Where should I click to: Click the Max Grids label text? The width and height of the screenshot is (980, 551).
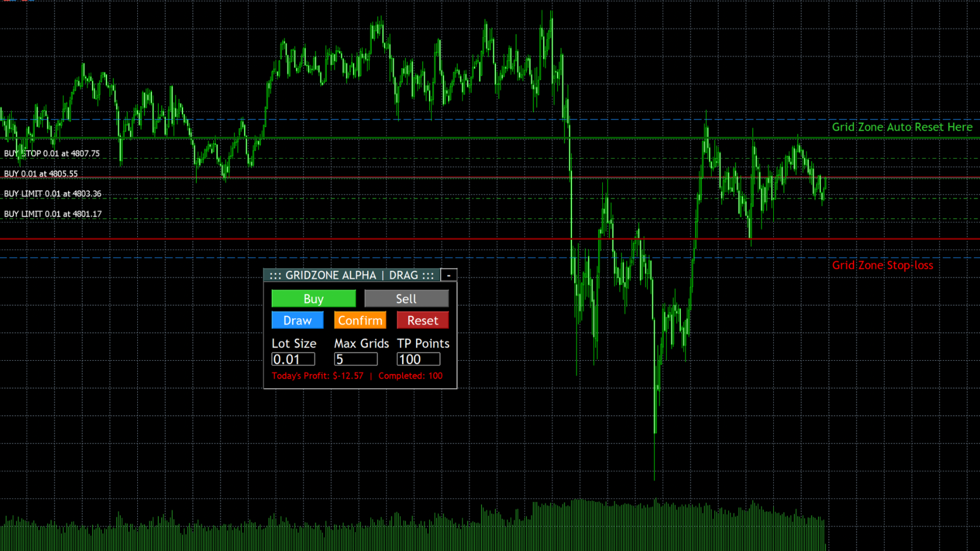coord(361,343)
